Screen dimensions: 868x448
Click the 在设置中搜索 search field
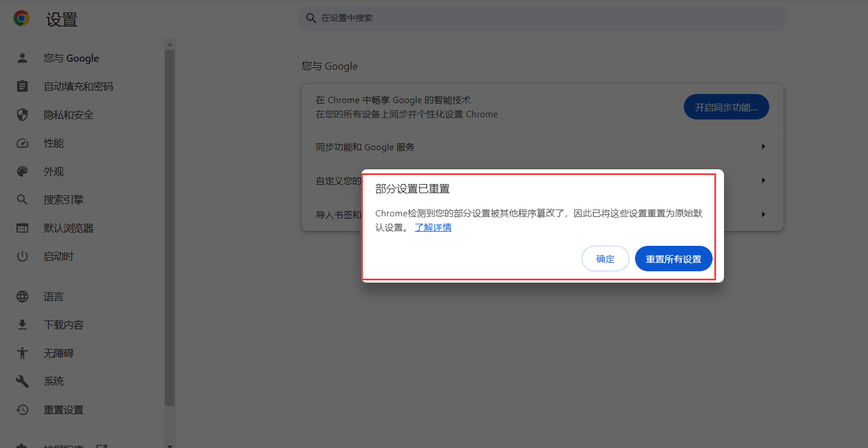click(542, 18)
